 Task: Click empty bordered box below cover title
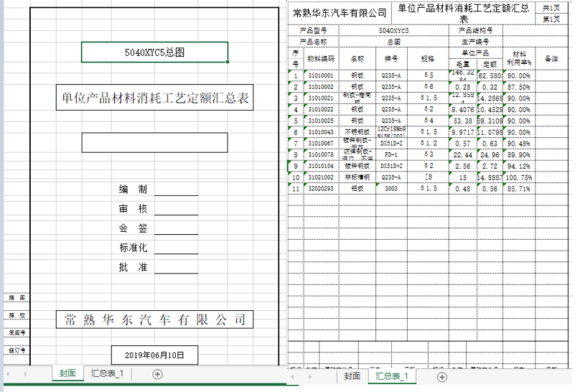pos(154,143)
